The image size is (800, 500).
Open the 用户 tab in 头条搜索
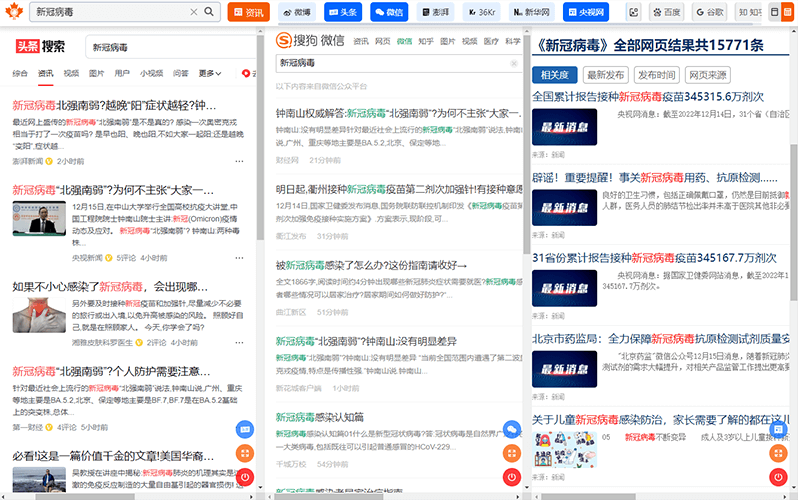coord(122,73)
